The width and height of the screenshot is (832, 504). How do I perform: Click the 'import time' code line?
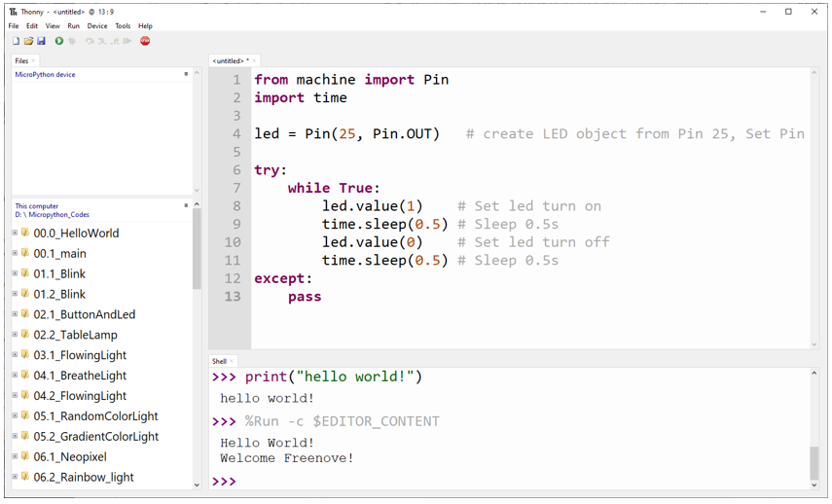click(x=301, y=97)
